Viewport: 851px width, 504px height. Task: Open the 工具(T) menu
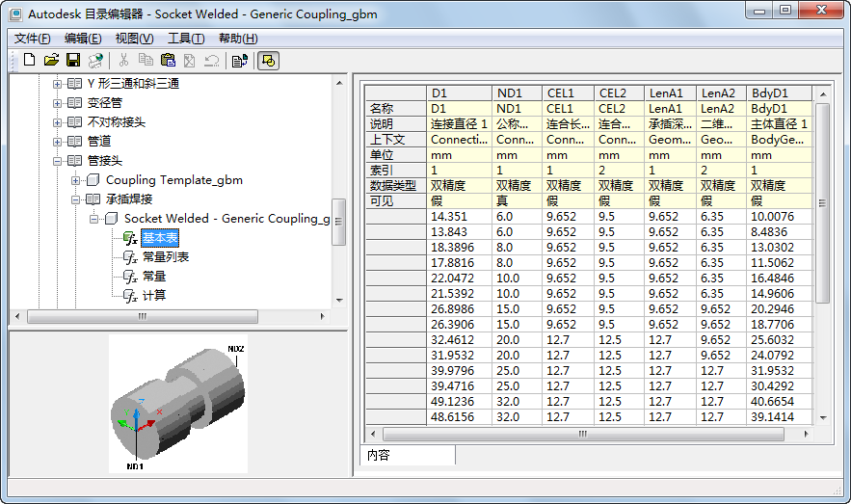(186, 39)
